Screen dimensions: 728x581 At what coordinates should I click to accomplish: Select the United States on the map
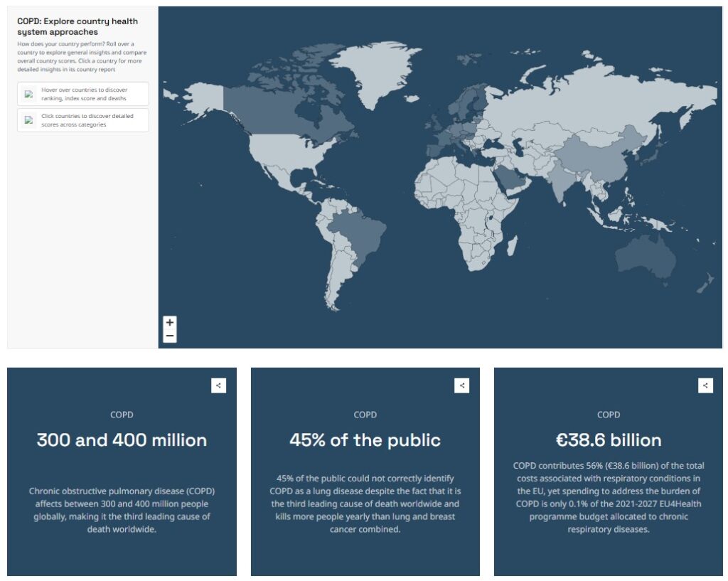pos(284,153)
